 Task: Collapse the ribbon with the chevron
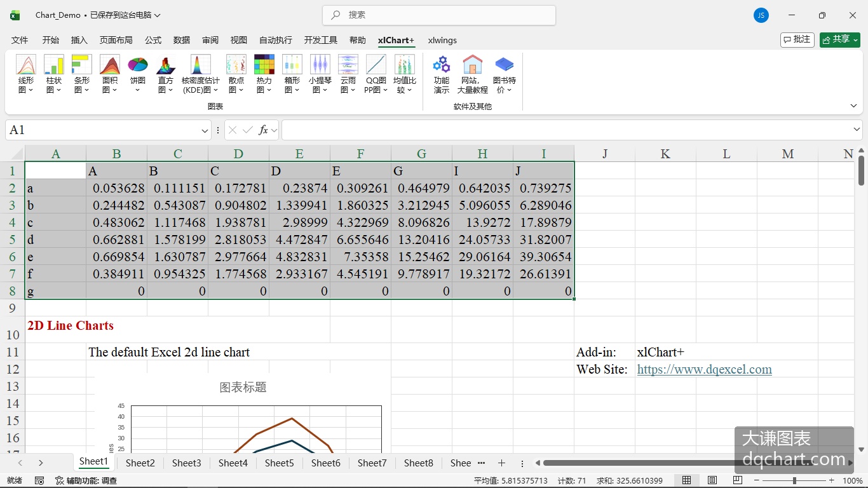(x=853, y=105)
